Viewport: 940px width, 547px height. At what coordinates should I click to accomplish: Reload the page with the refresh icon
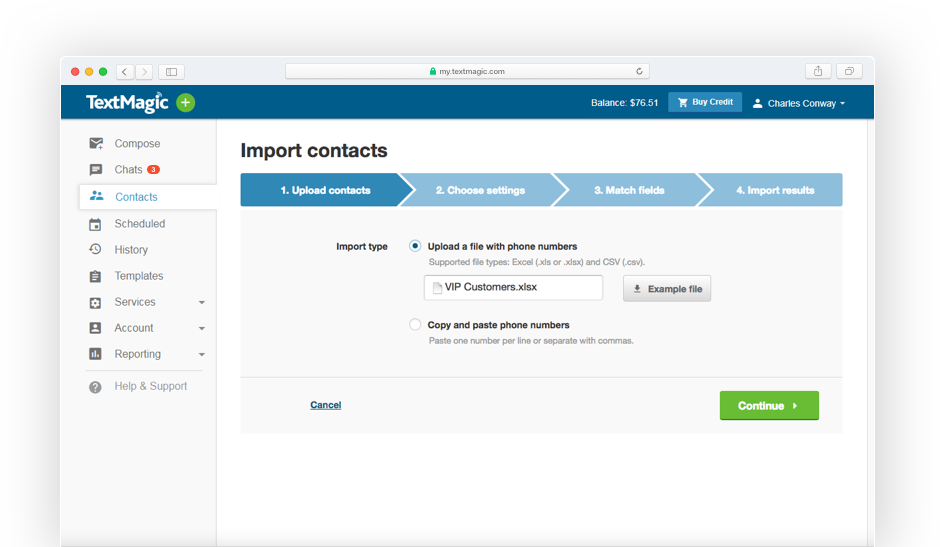[639, 71]
